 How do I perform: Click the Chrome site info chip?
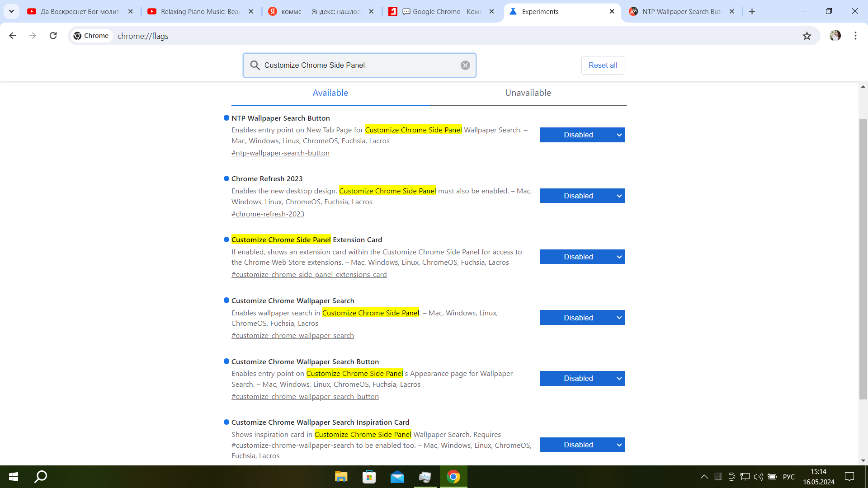point(91,36)
